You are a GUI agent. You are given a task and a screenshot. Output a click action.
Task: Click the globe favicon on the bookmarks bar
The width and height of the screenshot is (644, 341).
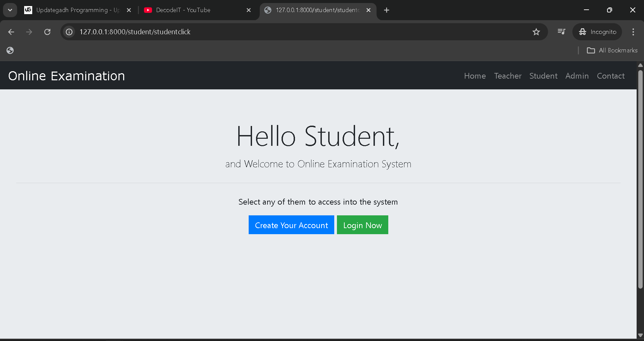[x=10, y=50]
